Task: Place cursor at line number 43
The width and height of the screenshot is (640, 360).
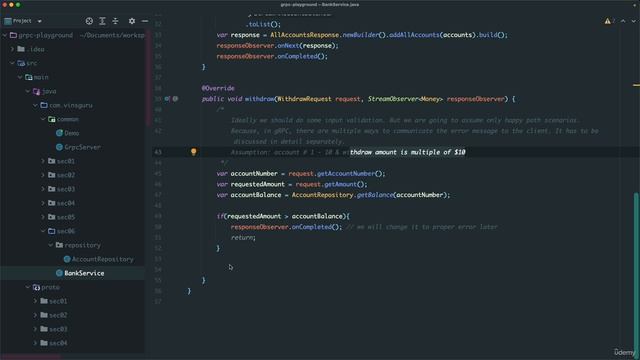Action: (158, 152)
